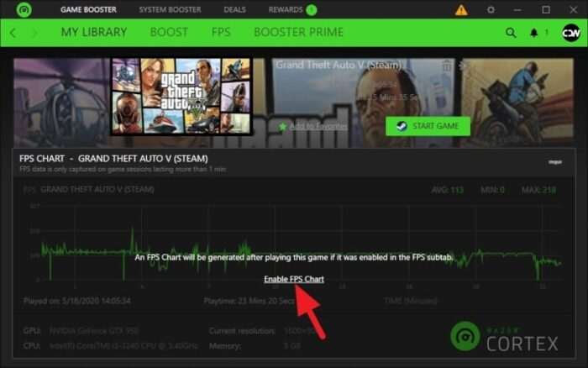Click the MIN: 0 value
The height and width of the screenshot is (368, 588).
point(492,190)
